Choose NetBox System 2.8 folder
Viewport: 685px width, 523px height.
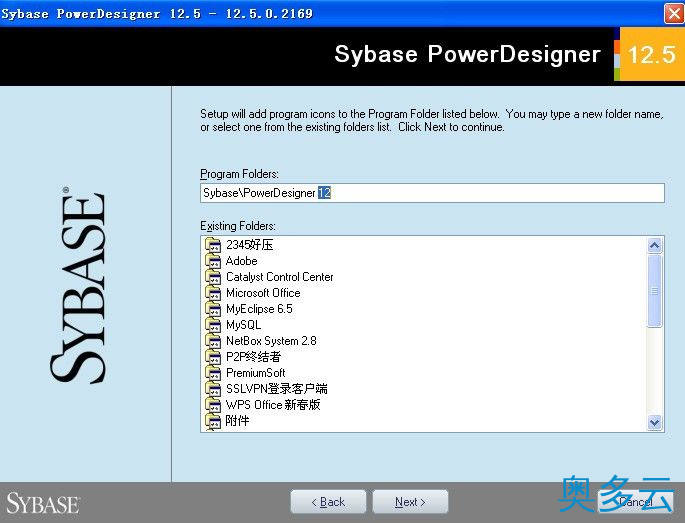pyautogui.click(x=271, y=341)
